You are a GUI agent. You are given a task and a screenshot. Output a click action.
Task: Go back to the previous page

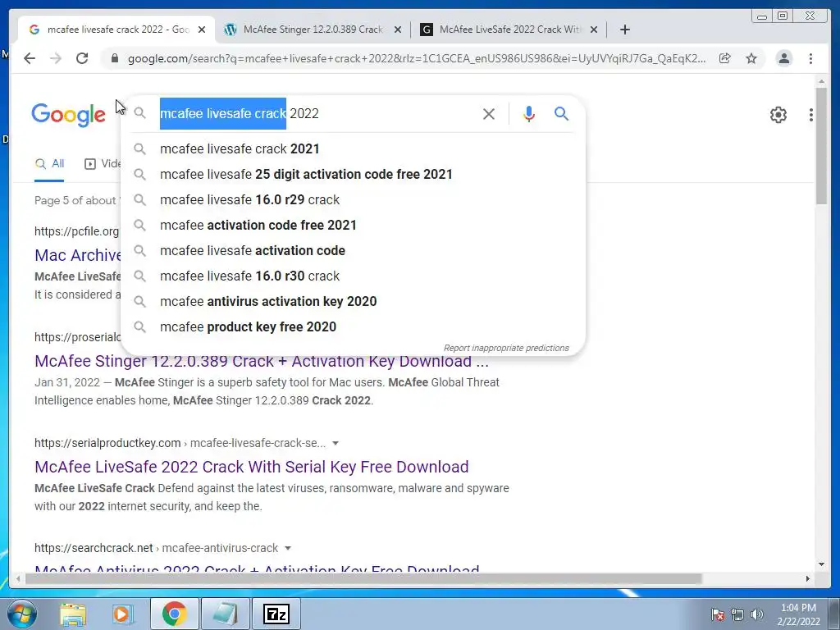point(30,58)
